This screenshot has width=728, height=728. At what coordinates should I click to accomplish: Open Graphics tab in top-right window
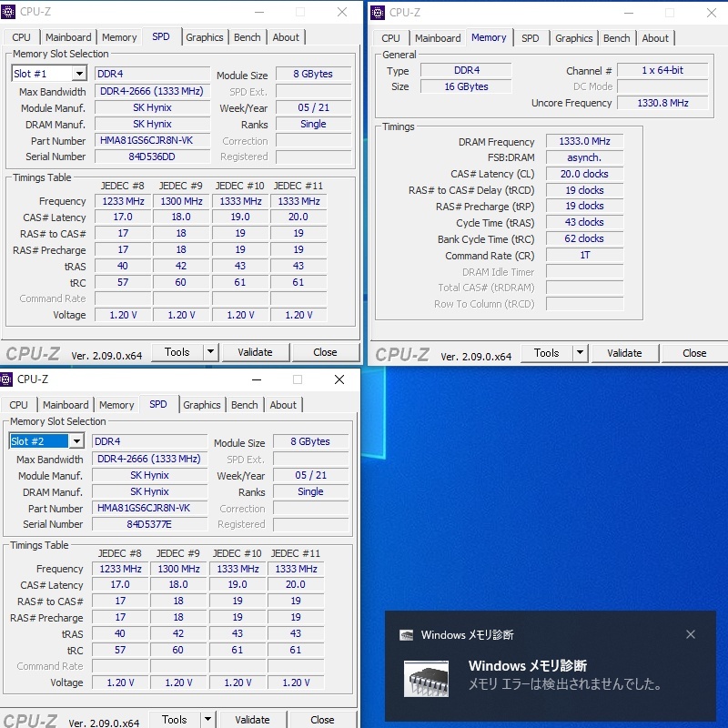574,38
